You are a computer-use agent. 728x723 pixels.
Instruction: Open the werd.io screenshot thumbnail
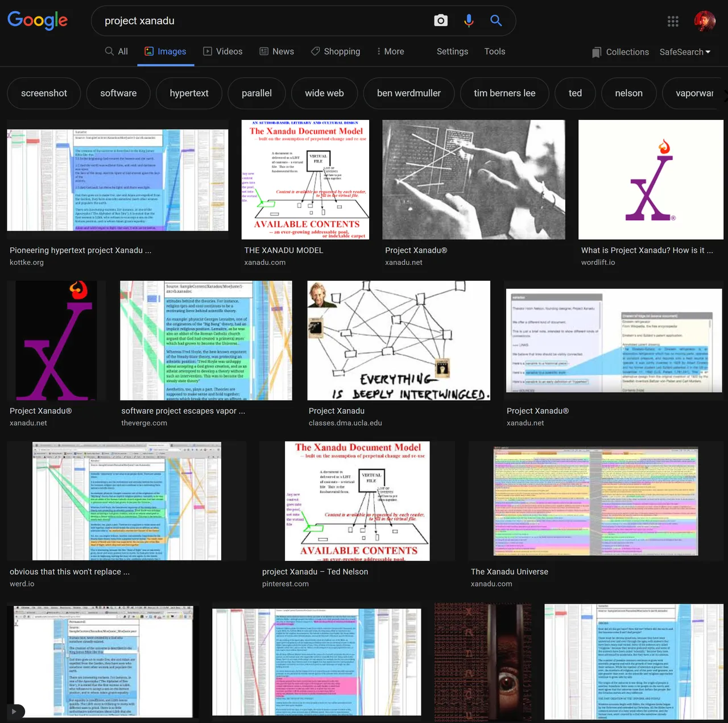127,501
